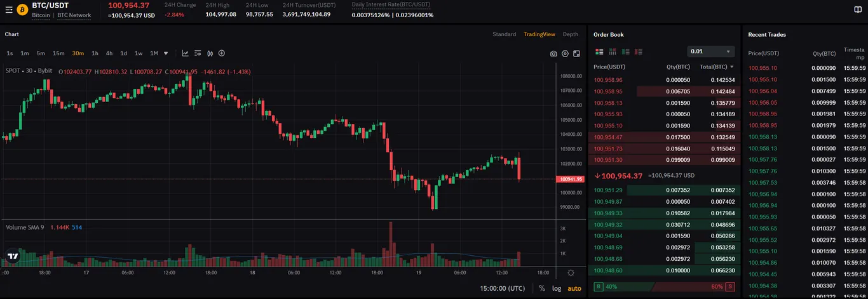Viewport: 868px width, 299px height.
Task: Click the orange Bitcoin logo icon
Action: [22, 10]
